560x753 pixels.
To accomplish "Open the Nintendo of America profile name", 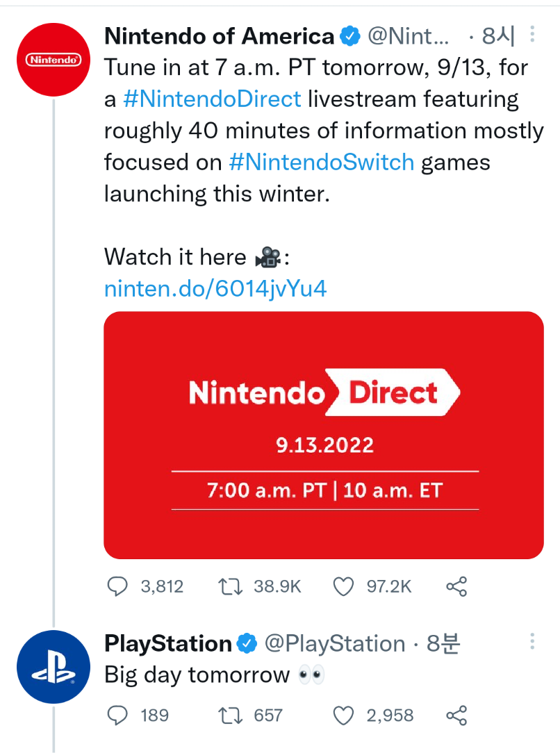I will point(219,35).
